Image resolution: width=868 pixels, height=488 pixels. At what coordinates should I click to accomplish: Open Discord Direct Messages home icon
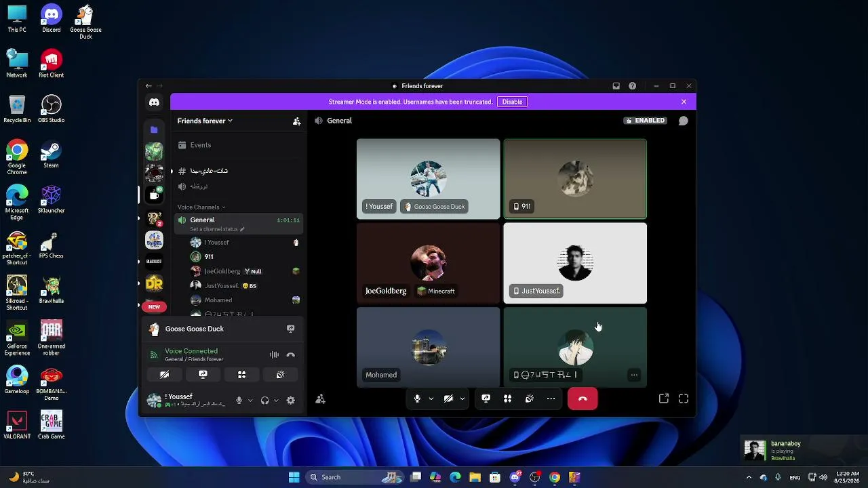pos(154,102)
